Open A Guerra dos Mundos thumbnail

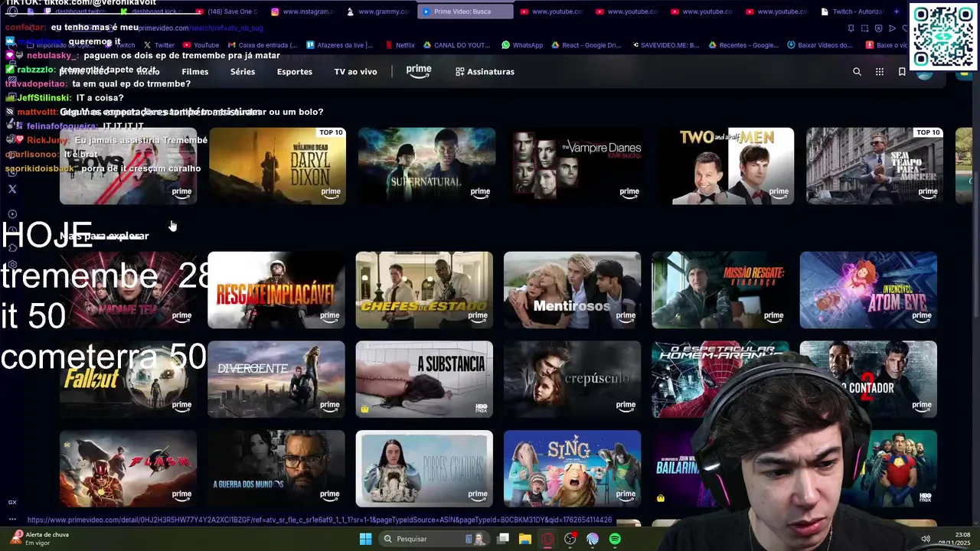click(x=276, y=468)
